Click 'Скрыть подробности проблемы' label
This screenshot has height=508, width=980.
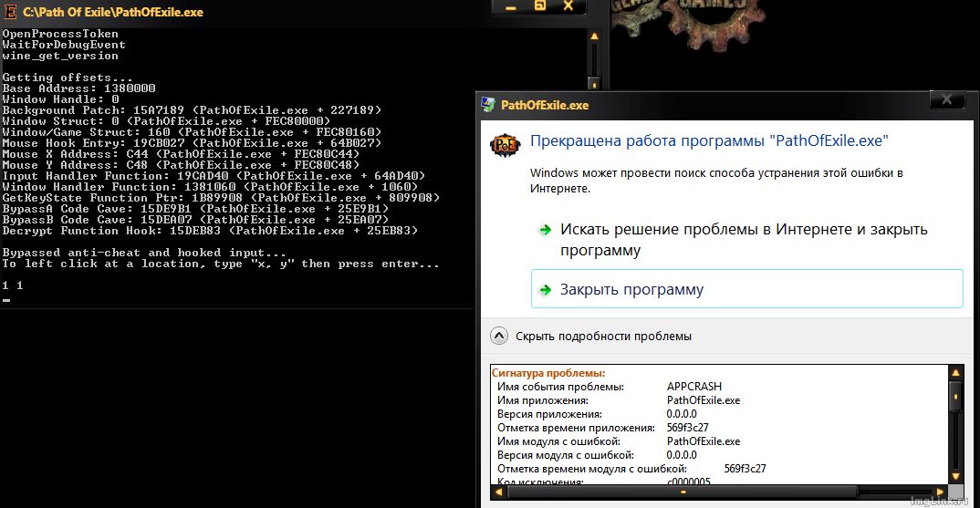pos(603,337)
